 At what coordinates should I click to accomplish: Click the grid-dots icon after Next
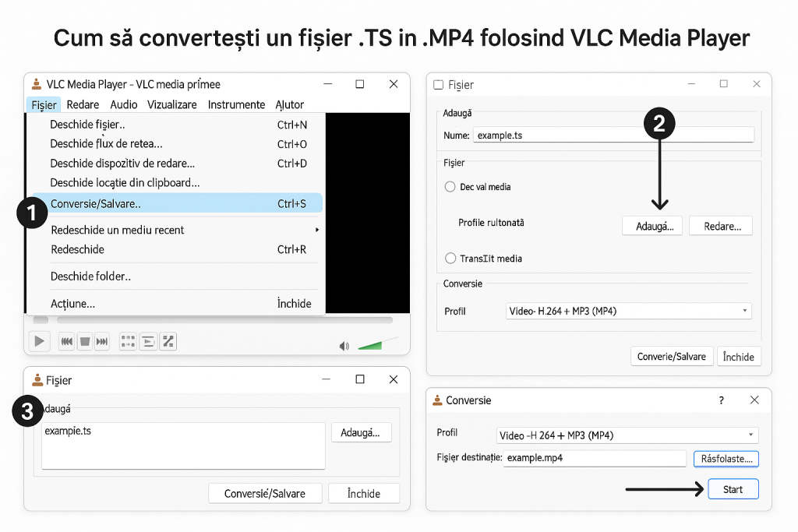[x=128, y=341]
